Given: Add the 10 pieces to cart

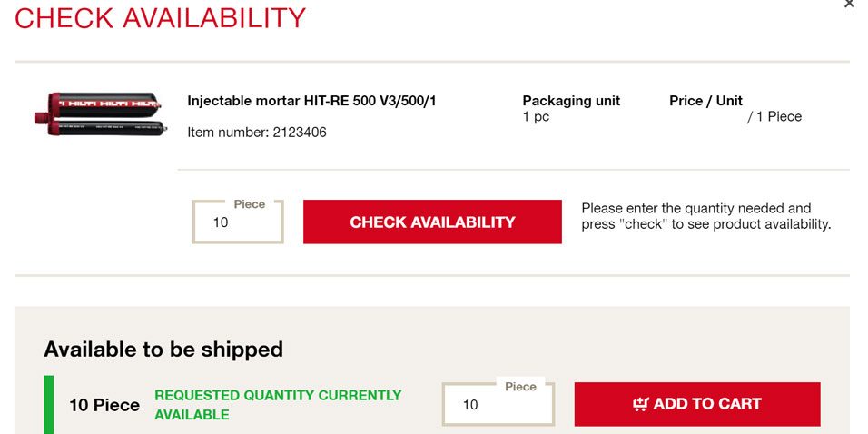Looking at the screenshot, I should tap(697, 404).
